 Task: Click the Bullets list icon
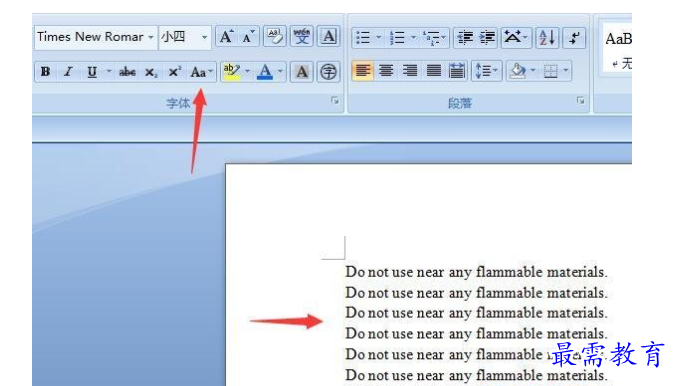click(x=363, y=37)
